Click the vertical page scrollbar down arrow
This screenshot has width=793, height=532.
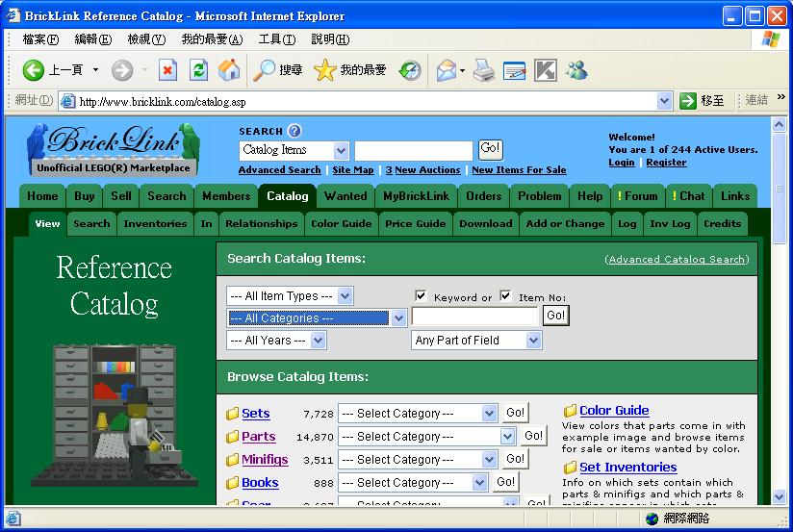pyautogui.click(x=780, y=496)
